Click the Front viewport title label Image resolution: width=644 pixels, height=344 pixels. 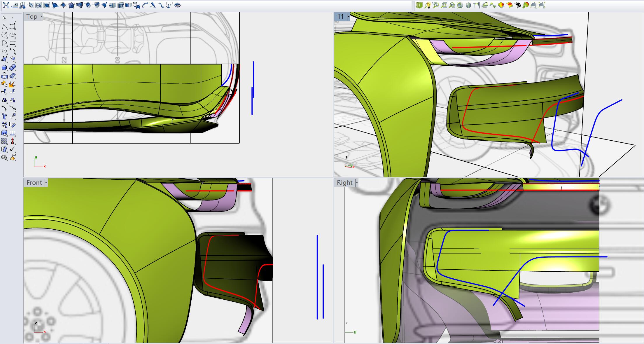tap(34, 183)
